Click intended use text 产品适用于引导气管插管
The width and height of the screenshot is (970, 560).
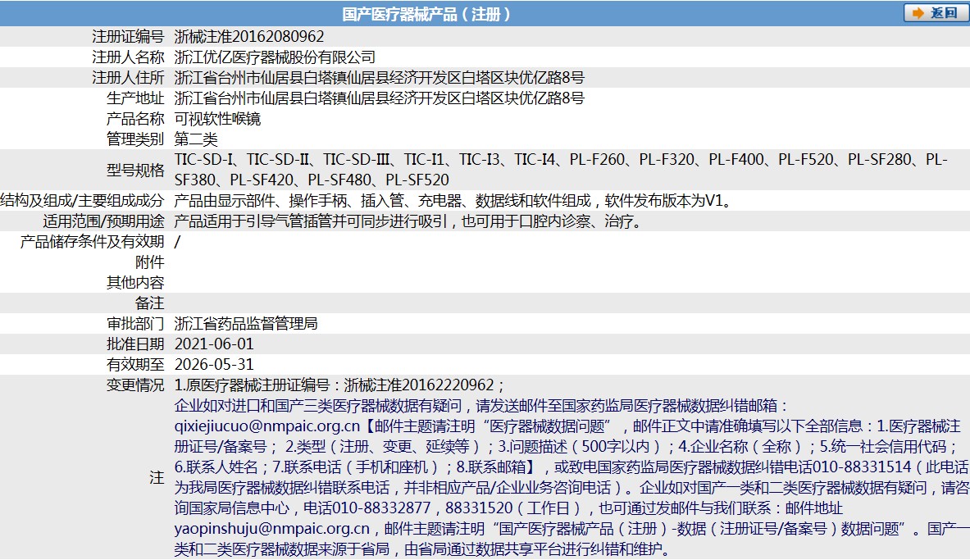click(x=409, y=221)
